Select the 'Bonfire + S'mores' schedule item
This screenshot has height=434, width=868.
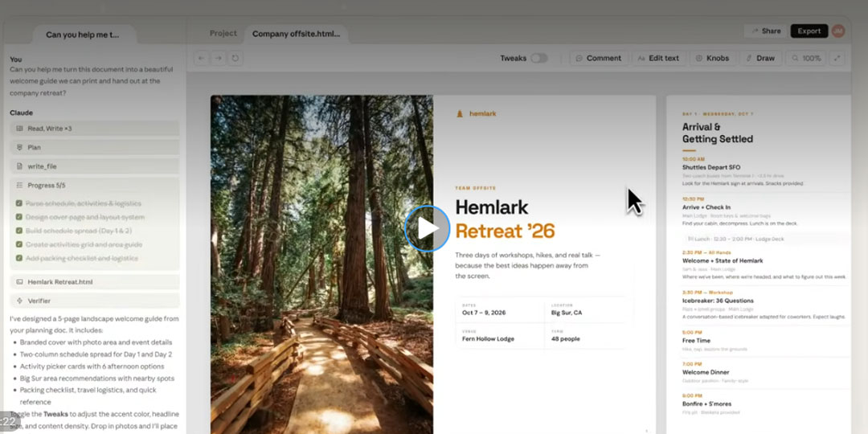point(706,403)
